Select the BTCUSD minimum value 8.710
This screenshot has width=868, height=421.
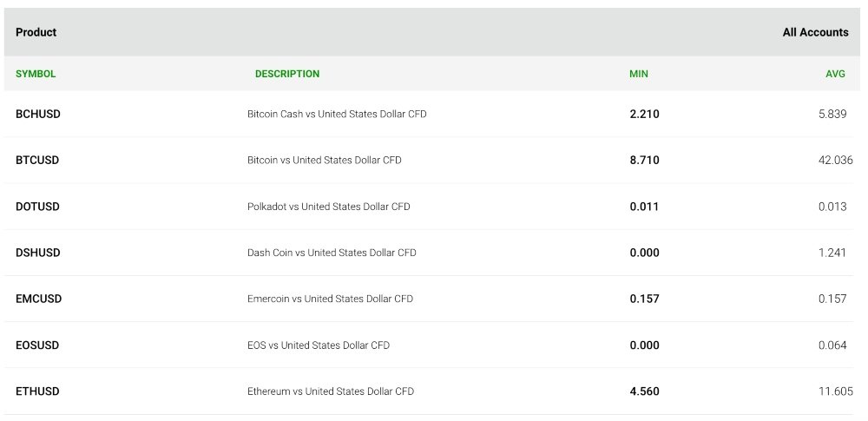point(644,160)
